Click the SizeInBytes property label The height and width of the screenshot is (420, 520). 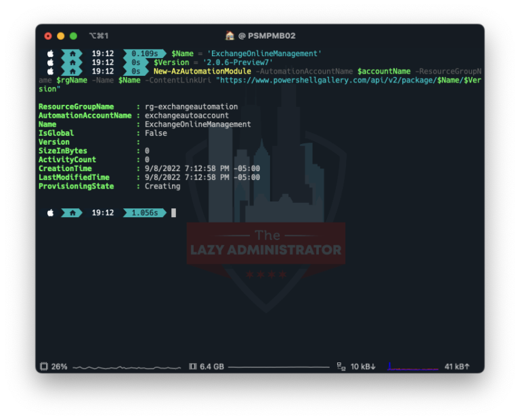click(x=63, y=151)
